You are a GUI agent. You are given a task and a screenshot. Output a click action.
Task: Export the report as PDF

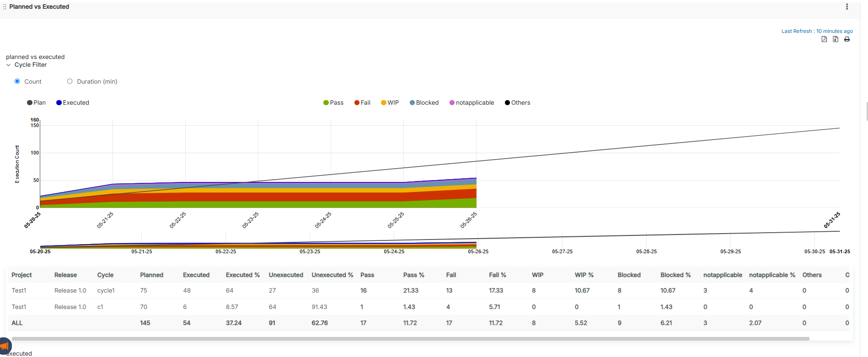click(824, 39)
